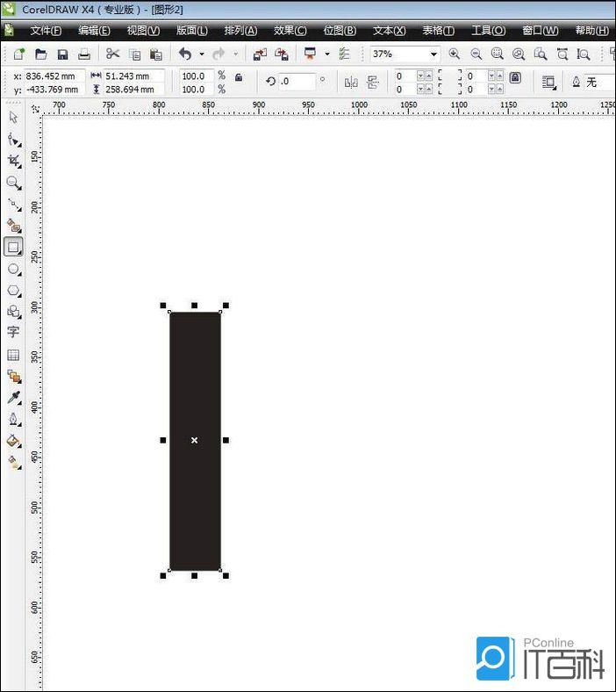Open the 窗口(W) menu
Image resolution: width=616 pixels, height=692 pixels.
click(541, 31)
